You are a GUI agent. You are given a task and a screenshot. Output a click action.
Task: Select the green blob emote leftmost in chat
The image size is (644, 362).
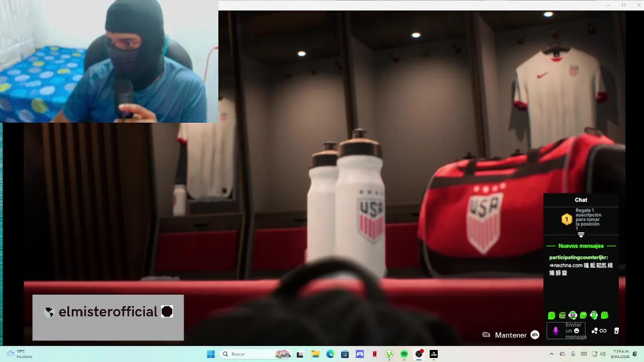tap(551, 315)
